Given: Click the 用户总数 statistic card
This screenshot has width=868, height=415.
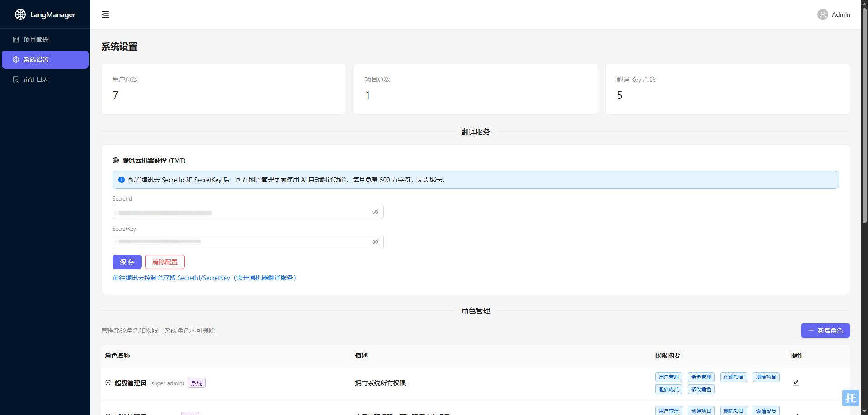Looking at the screenshot, I should [224, 89].
